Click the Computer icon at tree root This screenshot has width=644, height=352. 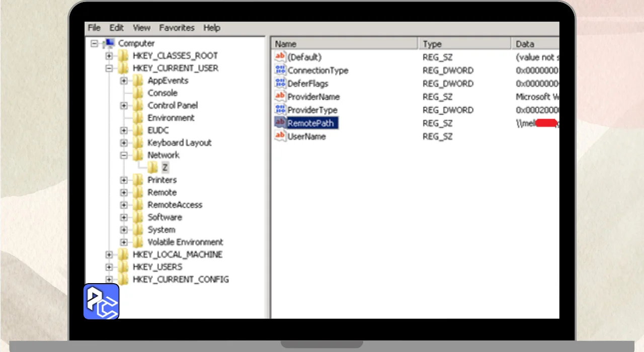pos(109,44)
